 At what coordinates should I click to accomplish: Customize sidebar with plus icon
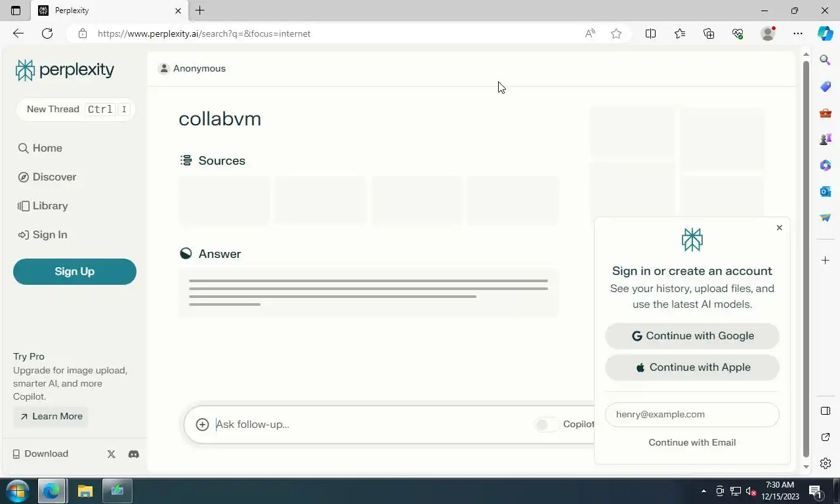pos(826,261)
